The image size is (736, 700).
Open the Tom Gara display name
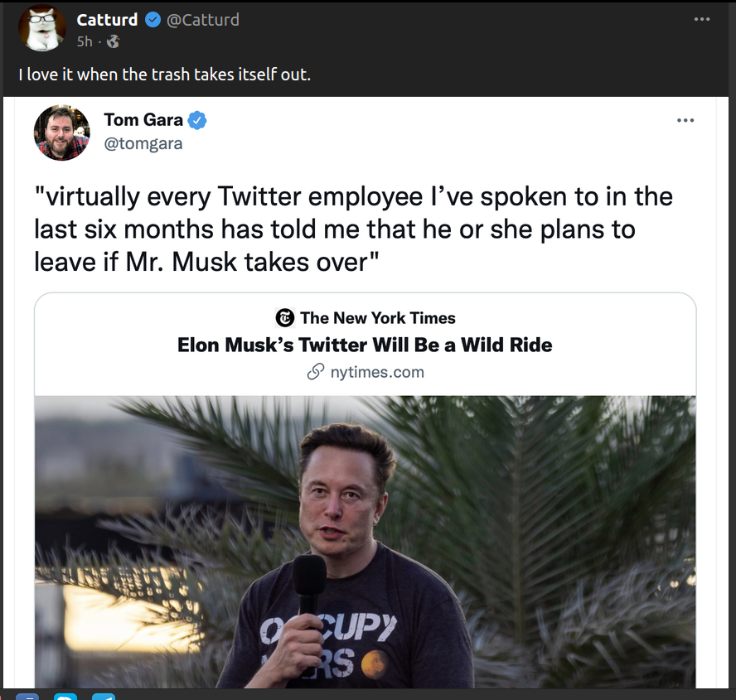[x=143, y=120]
